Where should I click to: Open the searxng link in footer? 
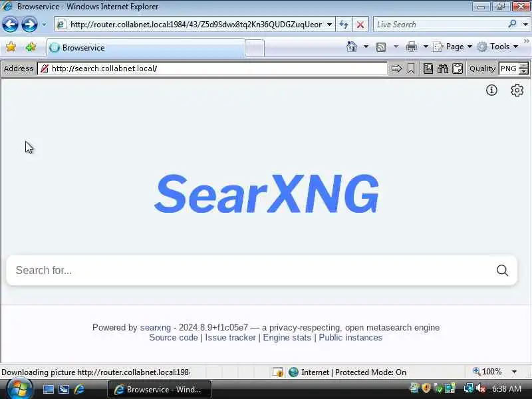coord(156,327)
